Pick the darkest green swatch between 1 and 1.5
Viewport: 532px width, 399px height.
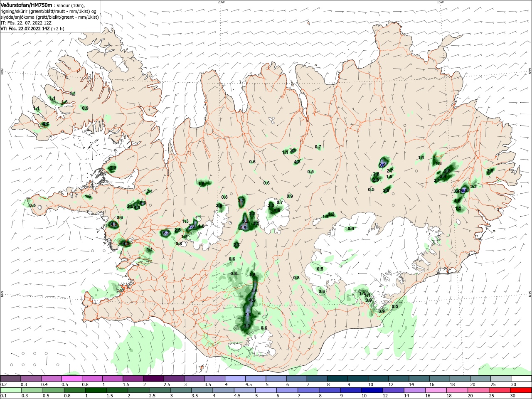(x=96, y=390)
